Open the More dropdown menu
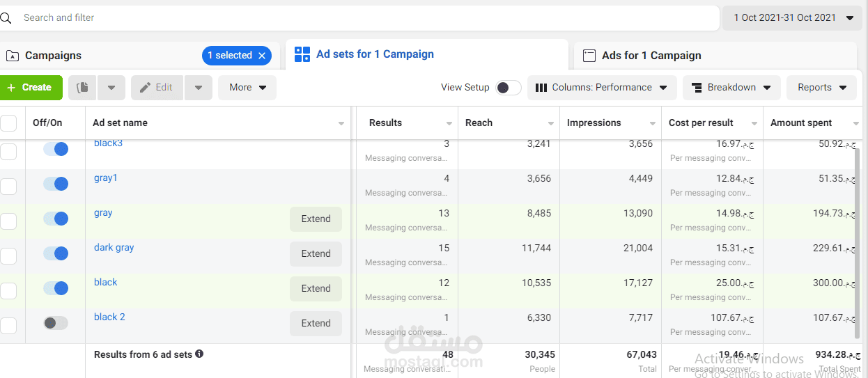This screenshot has width=868, height=378. coord(247,88)
